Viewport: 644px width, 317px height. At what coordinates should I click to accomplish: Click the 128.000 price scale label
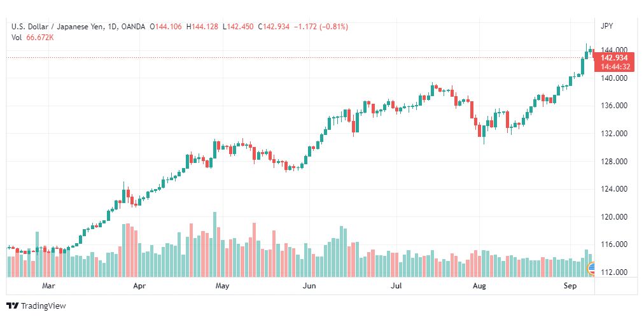coord(613,162)
